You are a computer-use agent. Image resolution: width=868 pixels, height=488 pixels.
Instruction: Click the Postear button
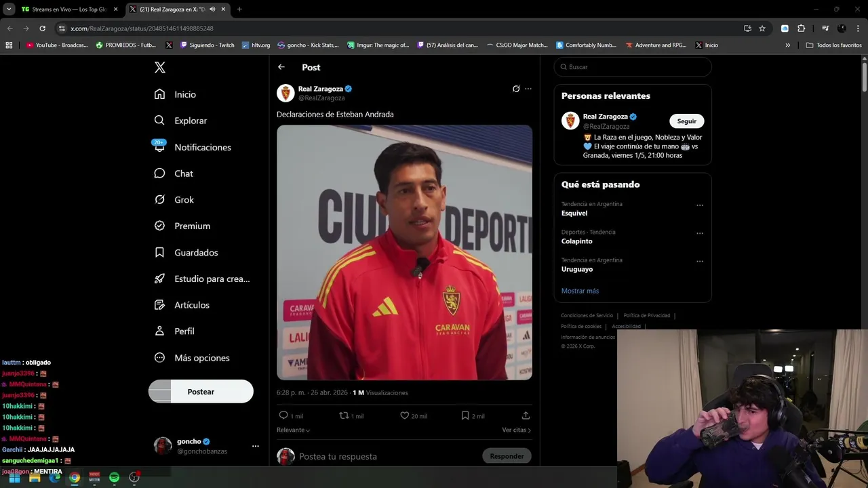coord(201,392)
